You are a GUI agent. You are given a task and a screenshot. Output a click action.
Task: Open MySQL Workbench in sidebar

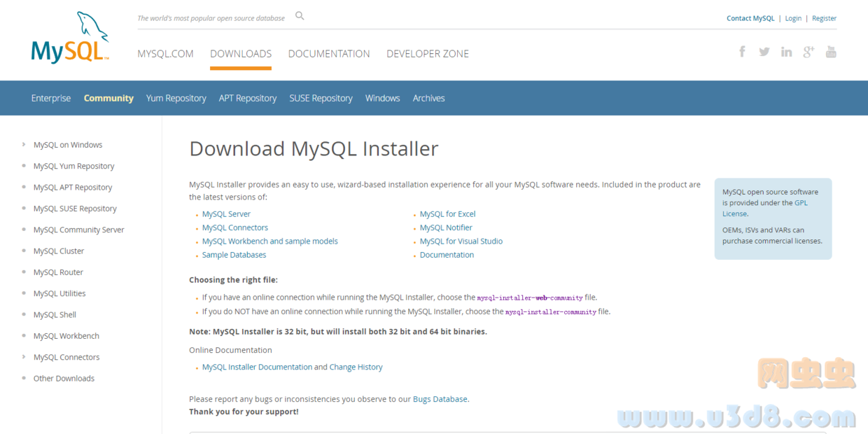click(66, 336)
